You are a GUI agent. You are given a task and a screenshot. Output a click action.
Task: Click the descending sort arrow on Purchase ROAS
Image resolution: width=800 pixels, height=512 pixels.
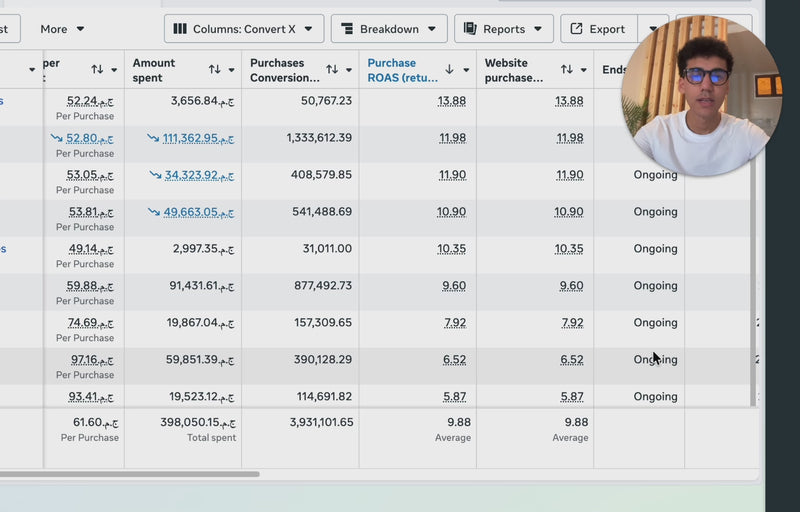point(449,70)
